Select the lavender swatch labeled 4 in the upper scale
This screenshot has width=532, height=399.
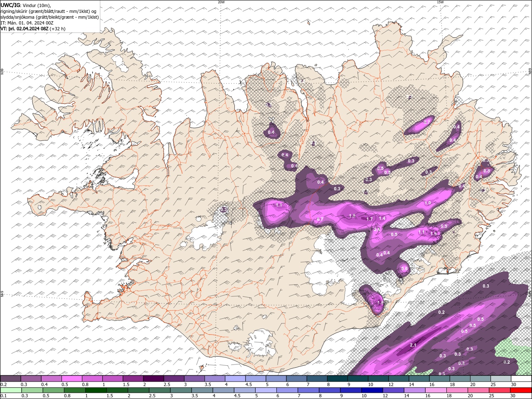[235, 379]
